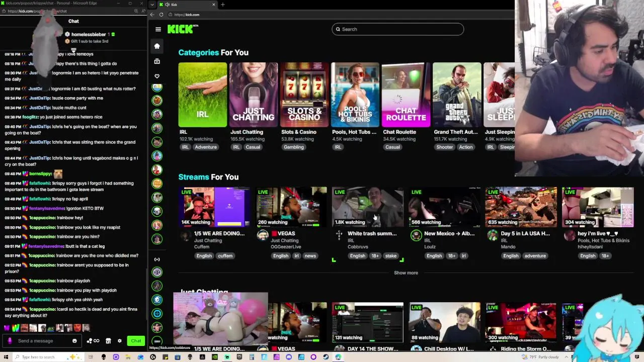Open the IRL category card

point(202,95)
